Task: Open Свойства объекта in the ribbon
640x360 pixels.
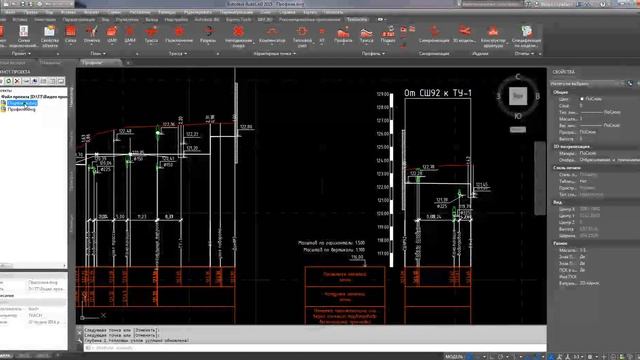Action: [50, 36]
